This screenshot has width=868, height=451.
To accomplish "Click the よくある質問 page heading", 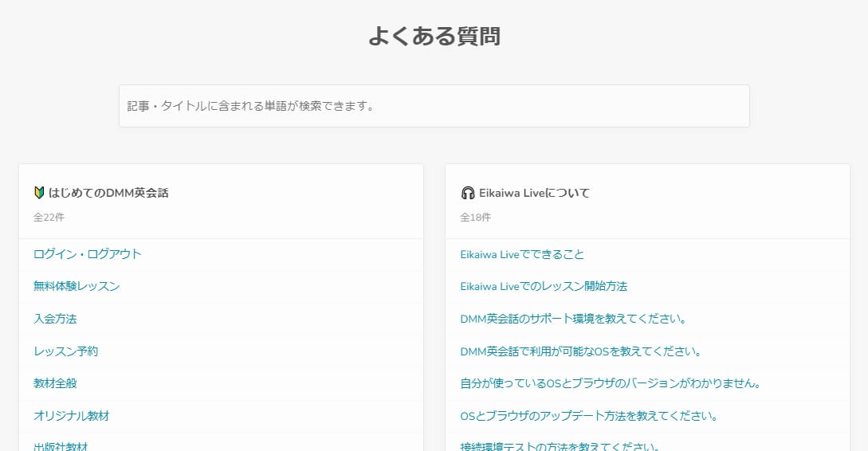I will [434, 36].
